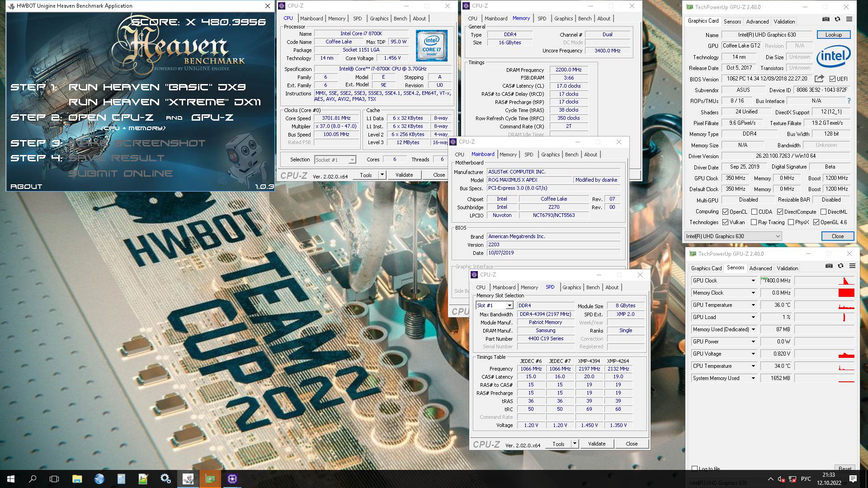868x488 pixels.
Task: Click the network tray icon
Action: click(x=793, y=479)
